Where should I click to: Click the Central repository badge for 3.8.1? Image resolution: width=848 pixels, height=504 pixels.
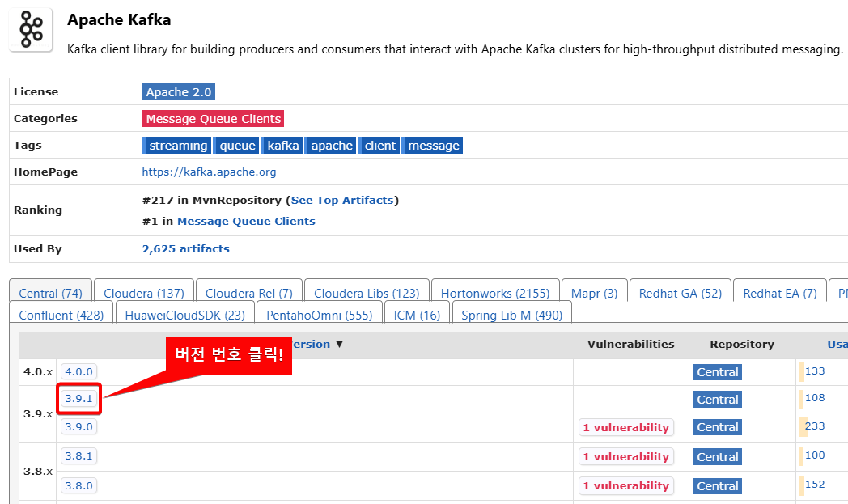point(717,457)
